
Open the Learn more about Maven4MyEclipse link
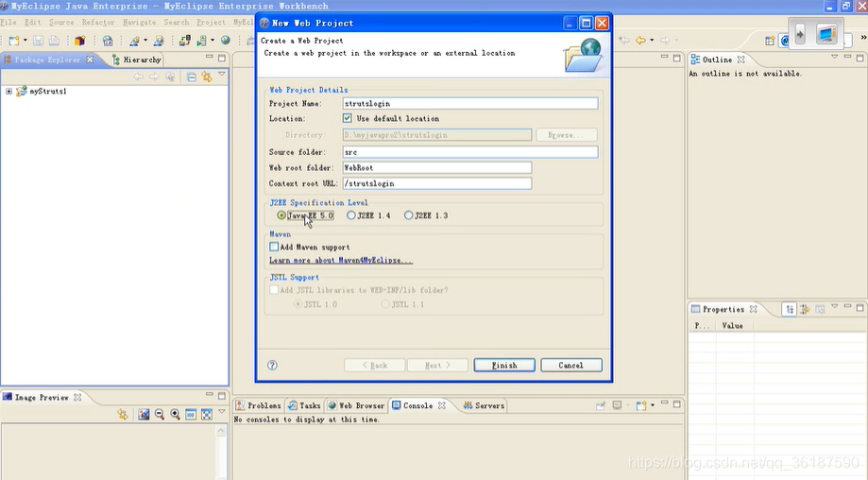[x=341, y=260]
